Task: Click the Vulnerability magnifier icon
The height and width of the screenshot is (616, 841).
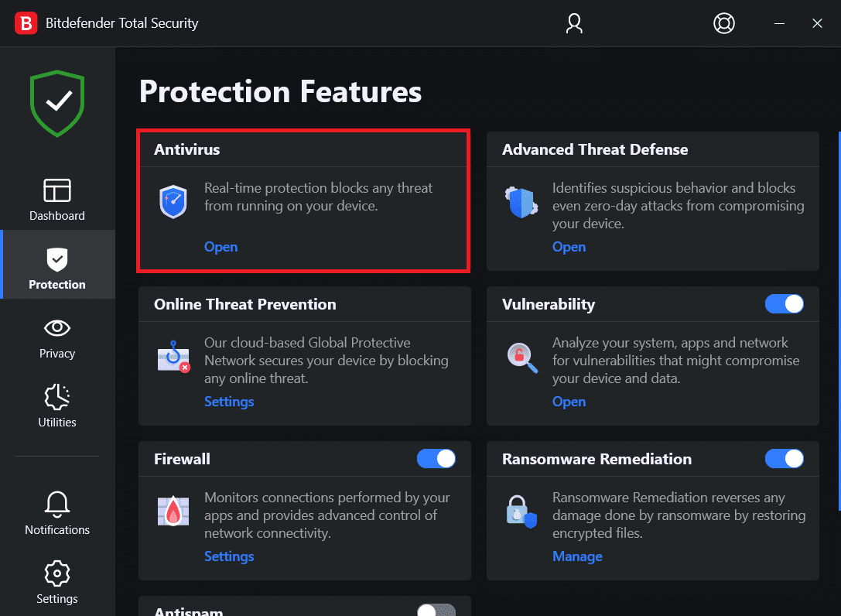Action: click(x=521, y=357)
